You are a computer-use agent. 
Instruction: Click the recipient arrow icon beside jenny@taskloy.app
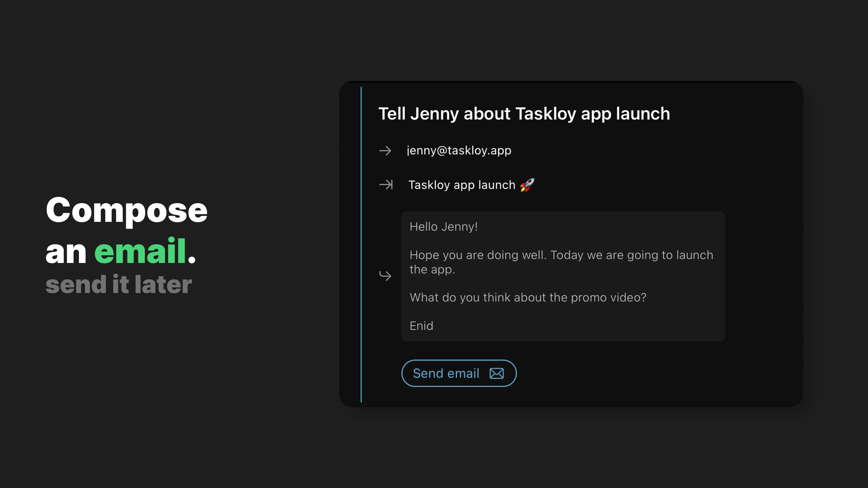point(385,150)
